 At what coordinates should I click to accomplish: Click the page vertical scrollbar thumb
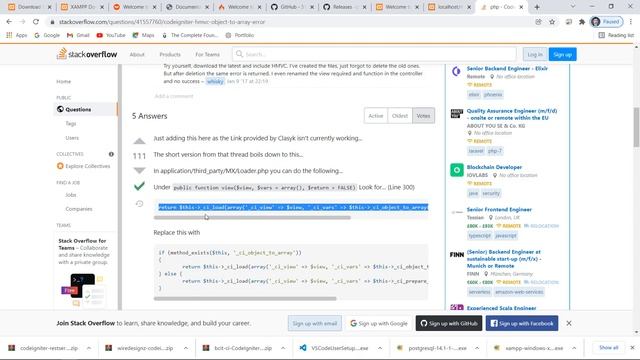coord(636,127)
